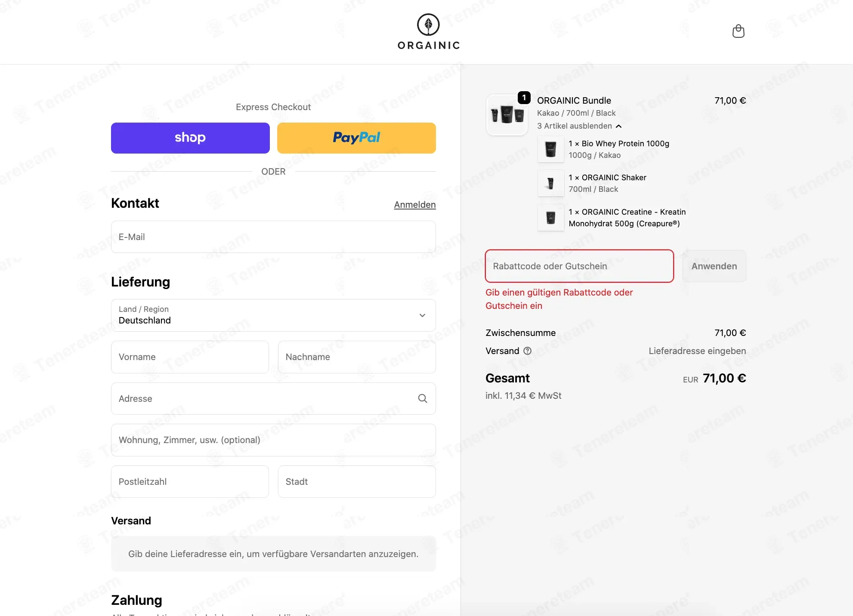853x616 pixels.
Task: Click the Bio Whey Protein 1000g thumbnail
Action: click(x=550, y=149)
